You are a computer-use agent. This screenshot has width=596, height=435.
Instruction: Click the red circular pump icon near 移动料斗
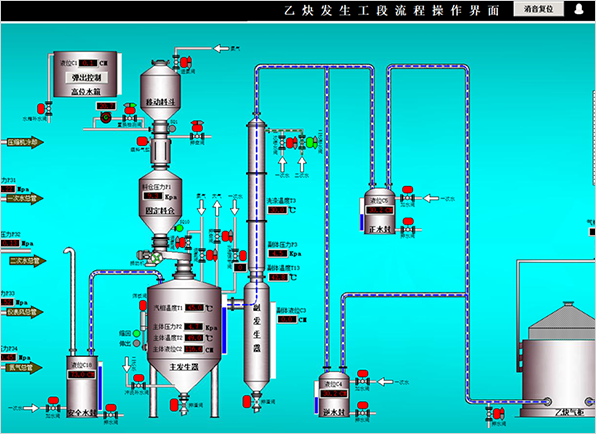point(105,117)
